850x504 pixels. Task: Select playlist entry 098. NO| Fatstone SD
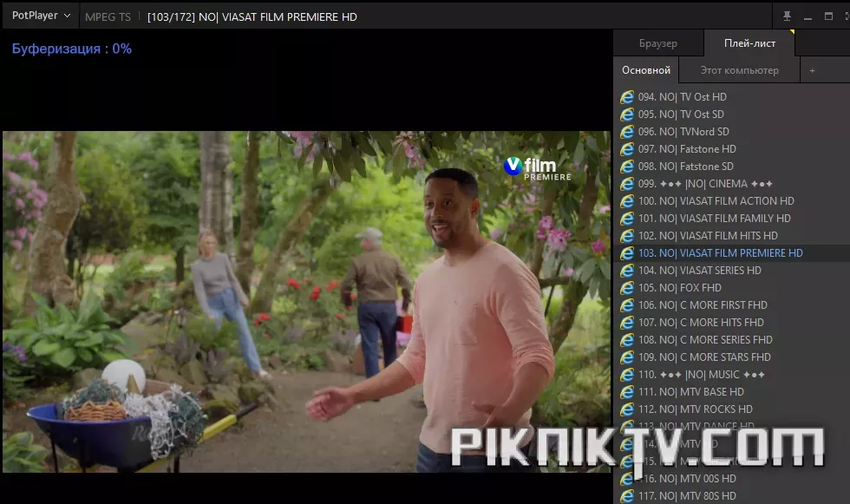click(732, 167)
